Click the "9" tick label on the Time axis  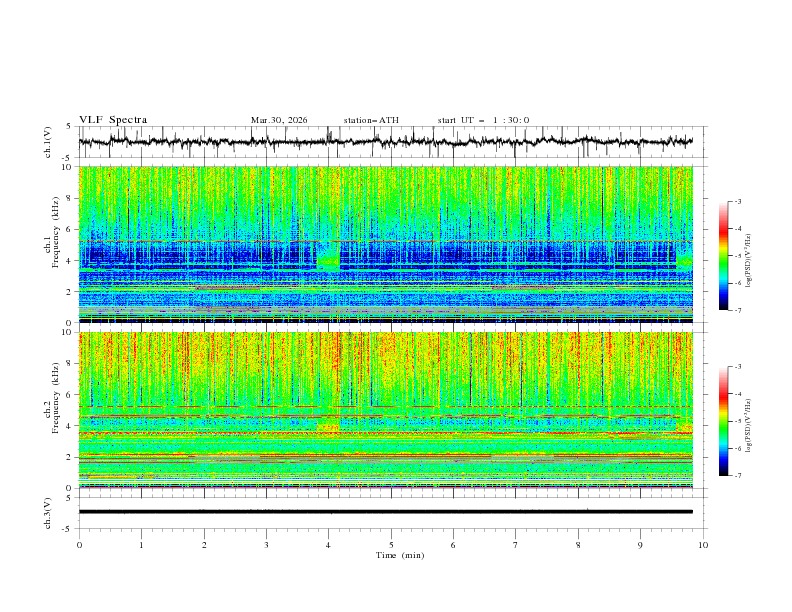click(640, 545)
